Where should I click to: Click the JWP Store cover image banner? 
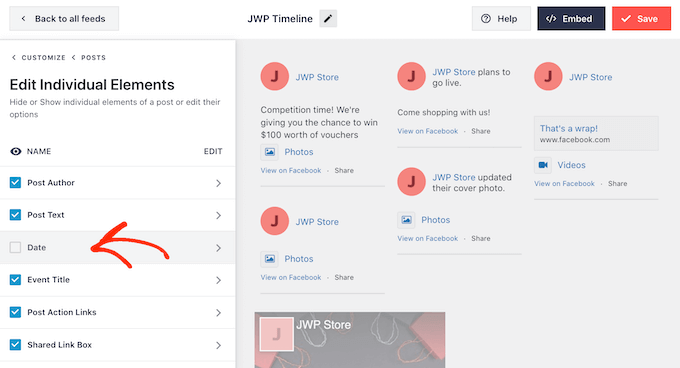350,340
